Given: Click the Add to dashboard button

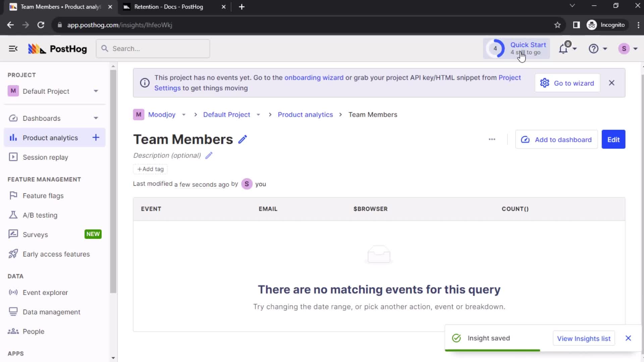Looking at the screenshot, I should pyautogui.click(x=557, y=139).
